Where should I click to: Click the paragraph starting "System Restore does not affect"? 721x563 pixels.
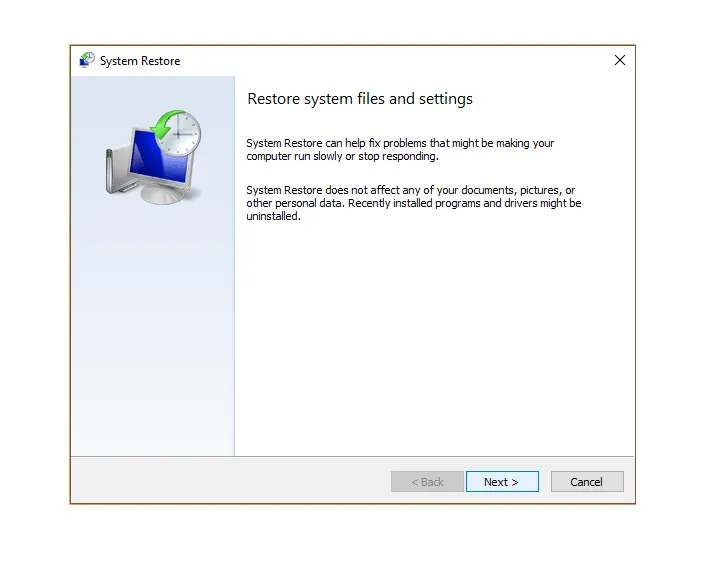[x=413, y=203]
